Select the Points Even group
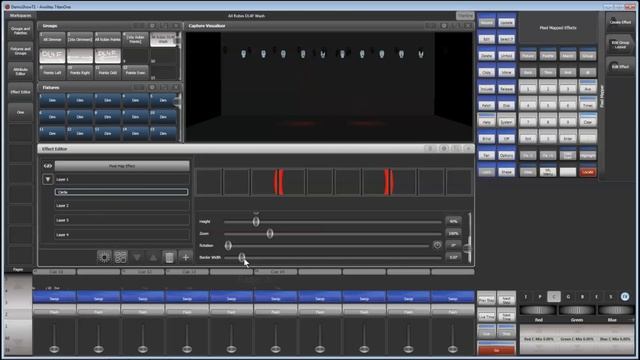 136,72
